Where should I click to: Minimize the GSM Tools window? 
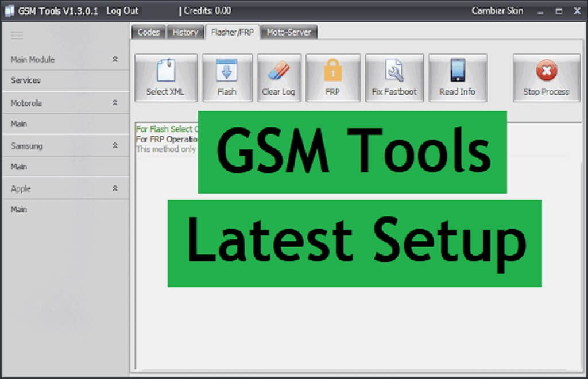pyautogui.click(x=540, y=11)
